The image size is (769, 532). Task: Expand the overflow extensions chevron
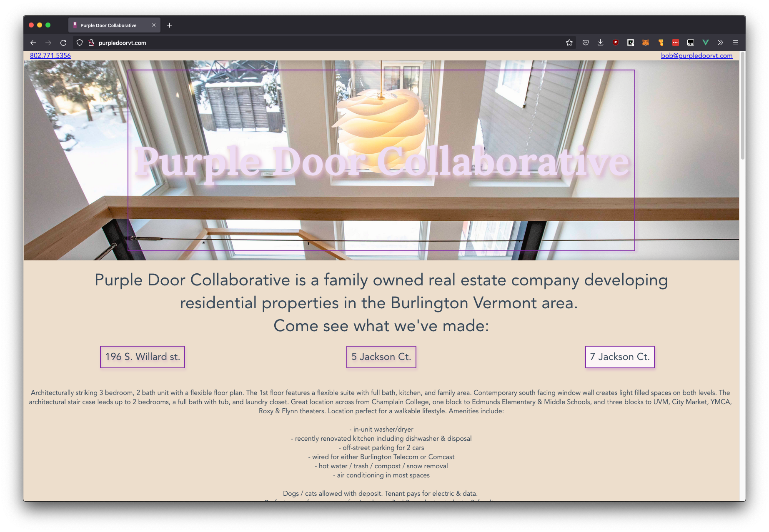coord(720,42)
